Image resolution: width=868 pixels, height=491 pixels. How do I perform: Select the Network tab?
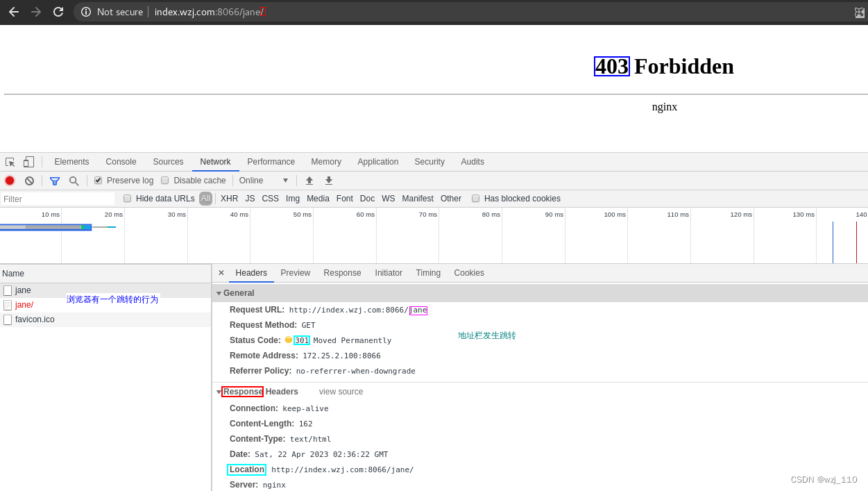[x=215, y=162]
